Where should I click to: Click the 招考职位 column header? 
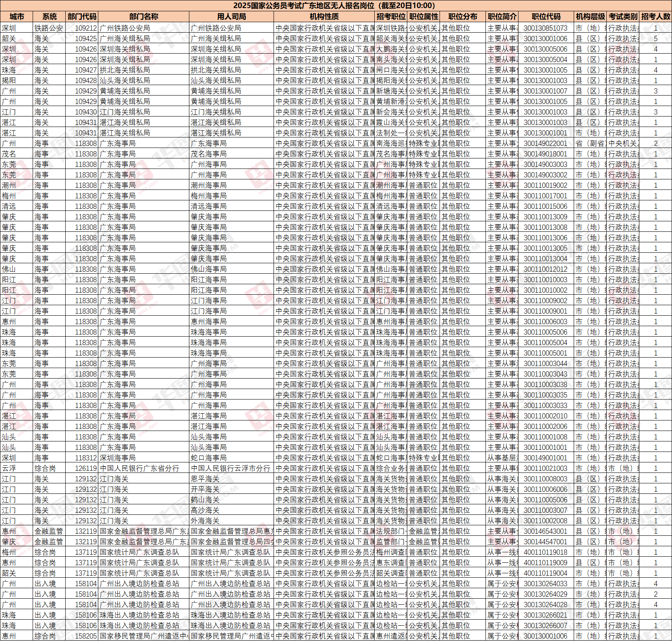point(391,17)
